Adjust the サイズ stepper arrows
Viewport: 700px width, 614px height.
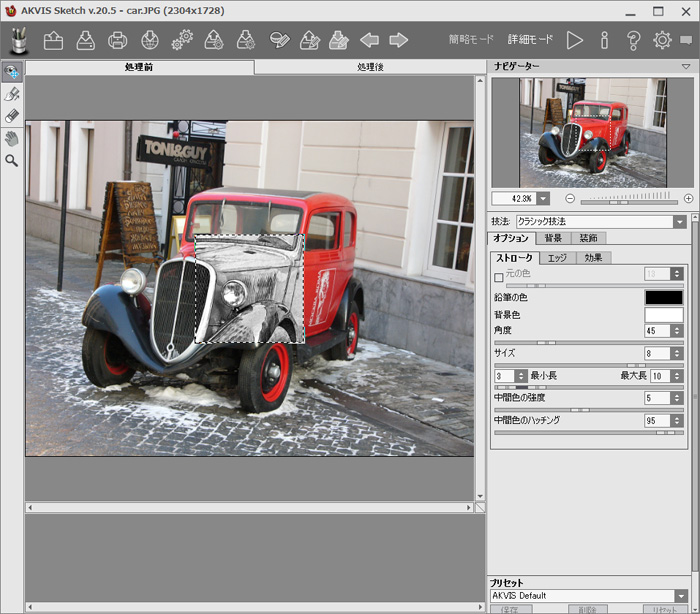tap(677, 353)
